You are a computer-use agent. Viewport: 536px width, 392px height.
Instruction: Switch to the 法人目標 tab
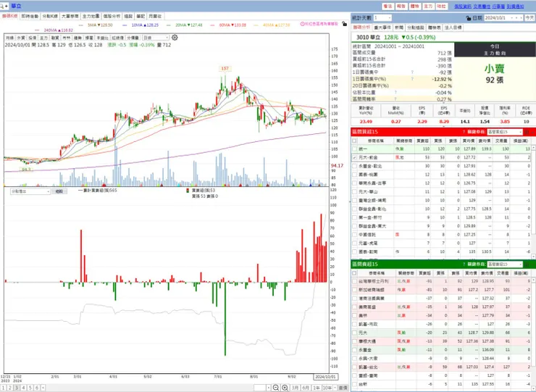point(453,28)
